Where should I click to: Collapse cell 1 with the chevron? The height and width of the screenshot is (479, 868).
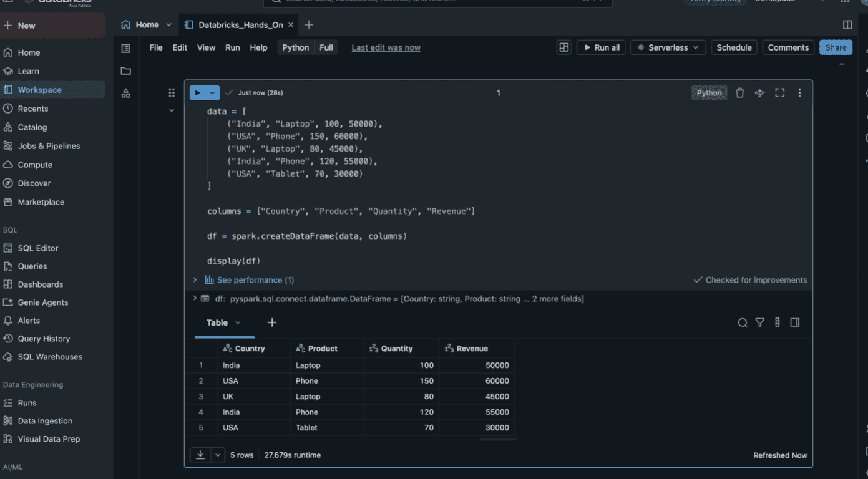tap(172, 110)
